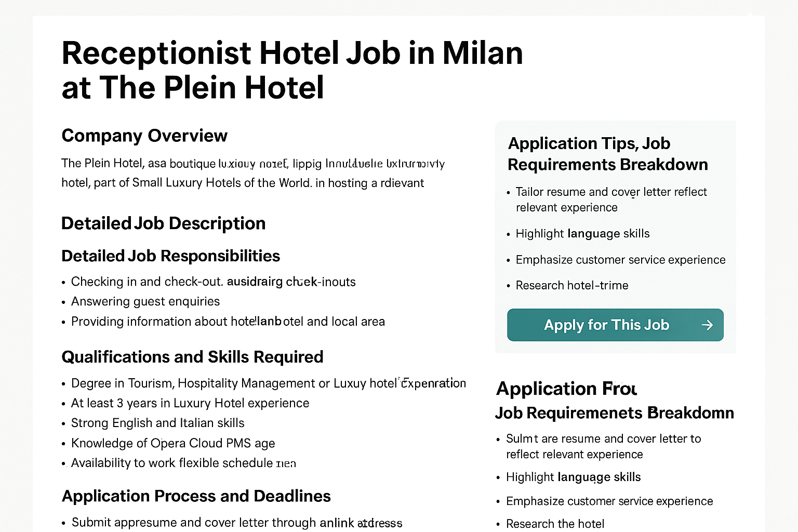Screen dimensions: 798x532
Task: Click the Job Requiremenets Breakdomn heading
Action: point(615,413)
